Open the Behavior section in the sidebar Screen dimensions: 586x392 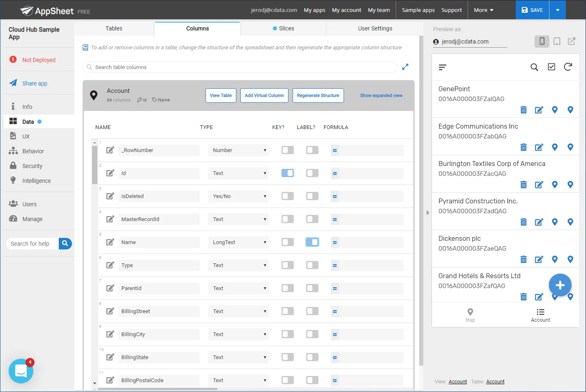click(x=33, y=151)
